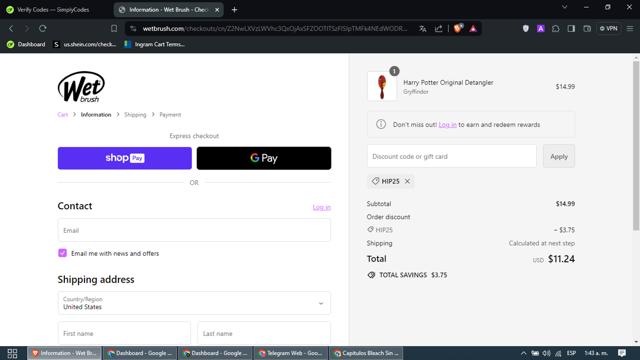This screenshot has width=640, height=360.
Task: Click the Discount code or gift card field
Action: pos(451,156)
